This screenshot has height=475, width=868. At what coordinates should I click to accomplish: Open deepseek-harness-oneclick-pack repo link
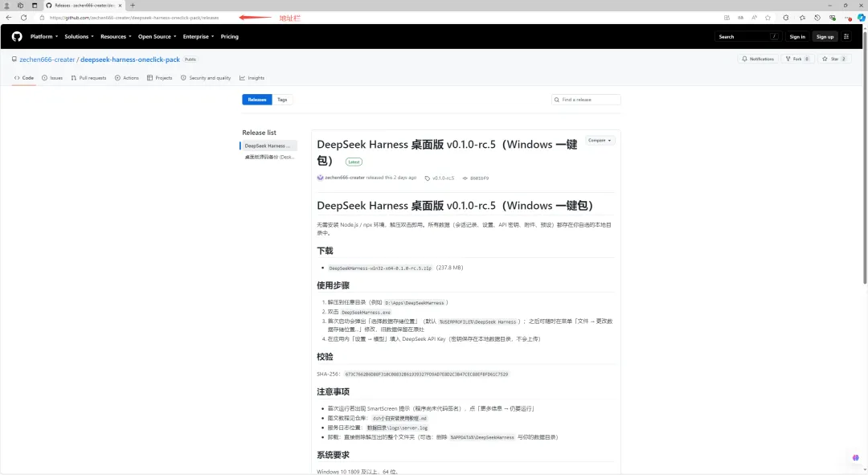(x=130, y=59)
